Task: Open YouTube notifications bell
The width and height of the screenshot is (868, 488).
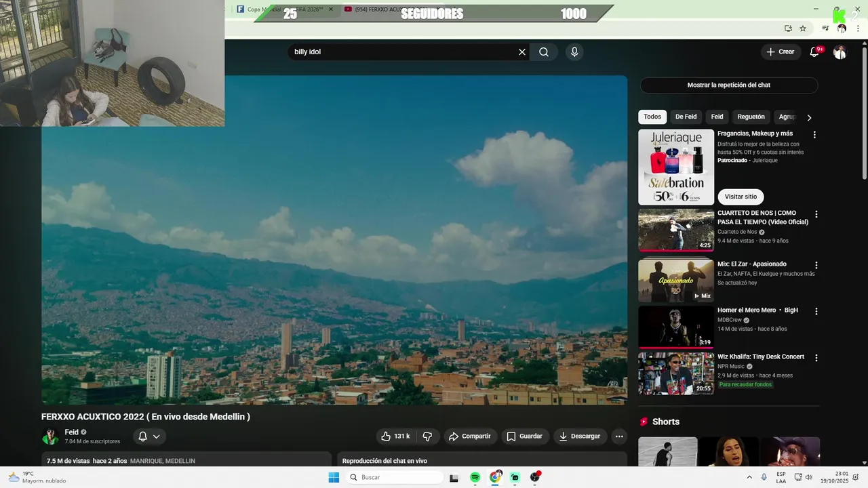Action: (815, 52)
